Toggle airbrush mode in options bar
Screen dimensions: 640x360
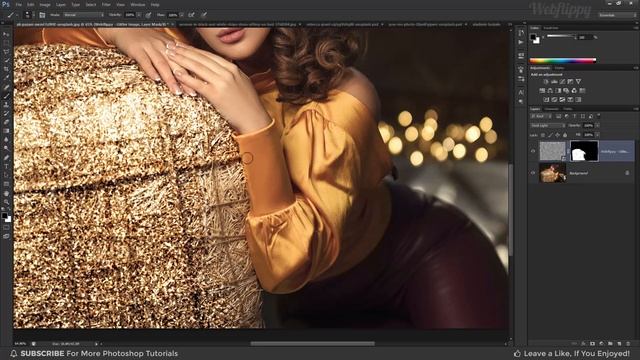(x=191, y=15)
